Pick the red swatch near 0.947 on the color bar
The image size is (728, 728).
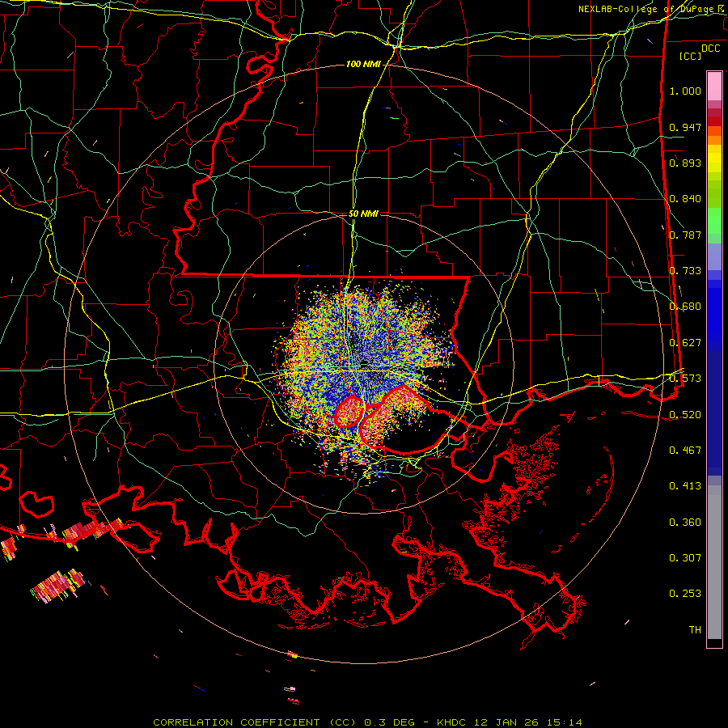(x=714, y=121)
